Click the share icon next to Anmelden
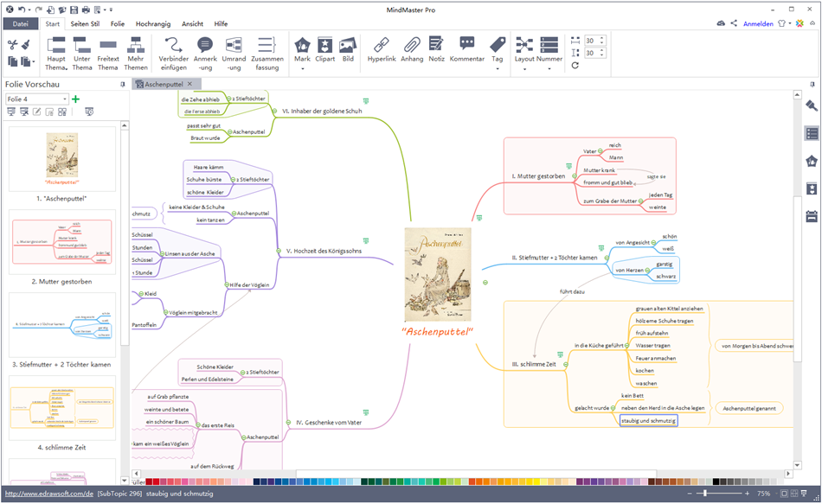 734,23
